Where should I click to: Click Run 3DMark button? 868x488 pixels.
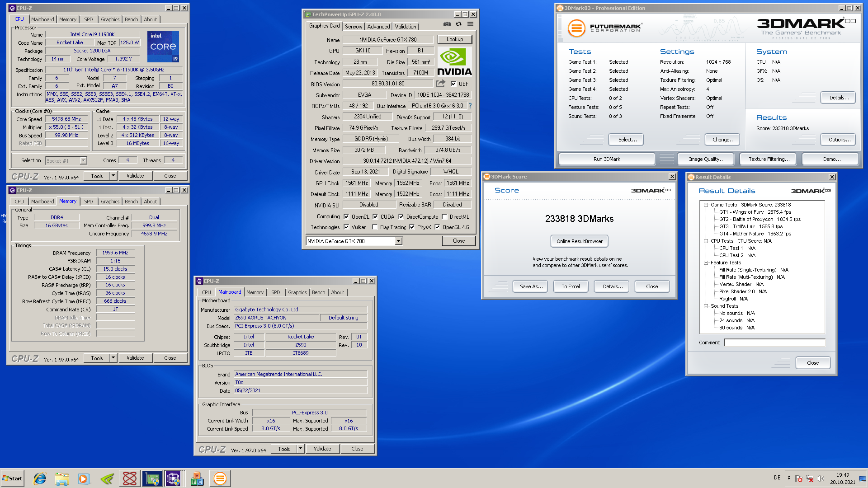pos(607,159)
